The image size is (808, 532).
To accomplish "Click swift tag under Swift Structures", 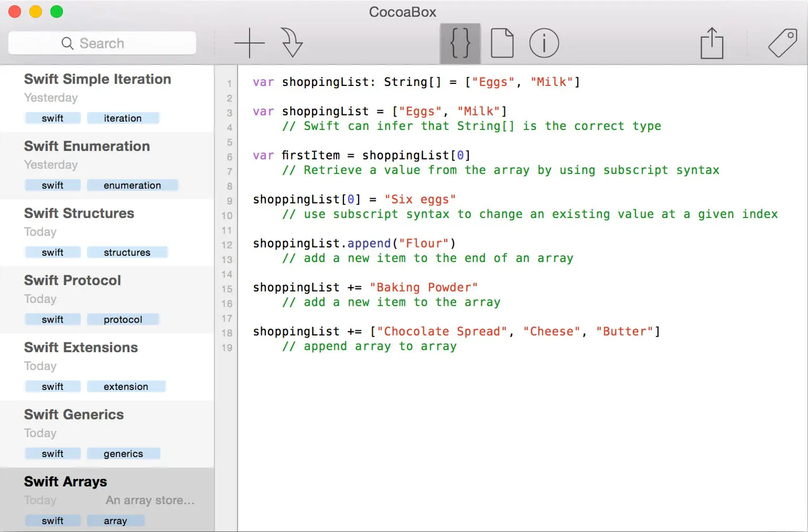I will pyautogui.click(x=52, y=253).
